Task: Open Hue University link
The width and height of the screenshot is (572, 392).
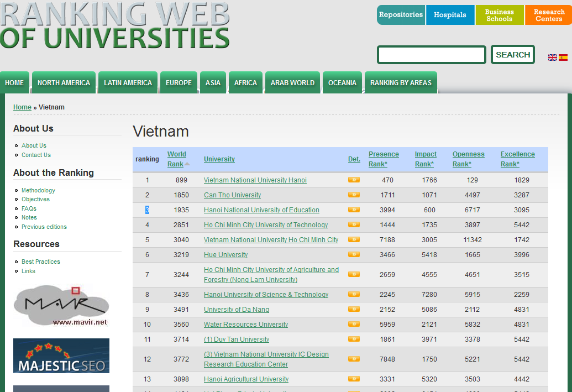Action: 226,255
